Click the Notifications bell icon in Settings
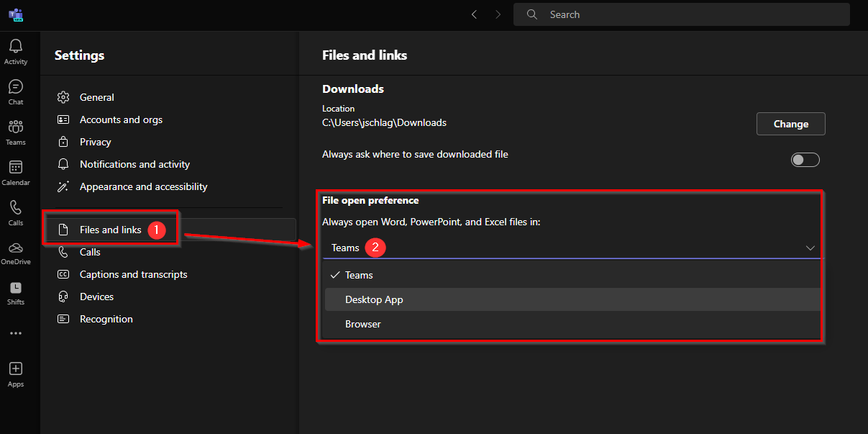Viewport: 868px width, 434px height. [x=63, y=164]
